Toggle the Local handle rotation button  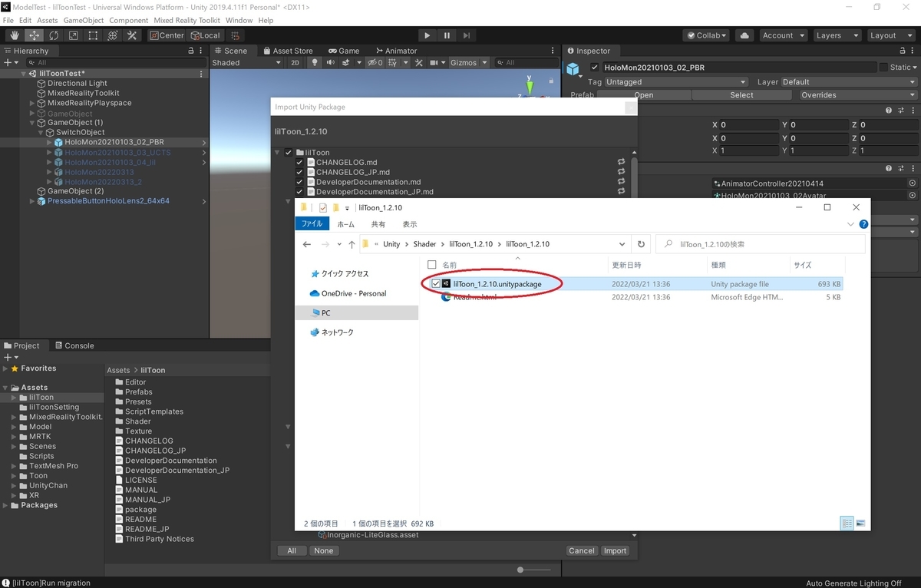pyautogui.click(x=204, y=35)
